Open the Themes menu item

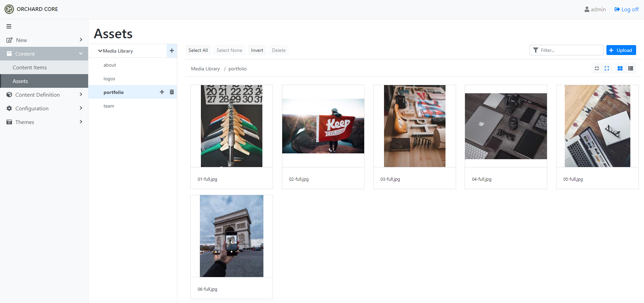pos(44,122)
